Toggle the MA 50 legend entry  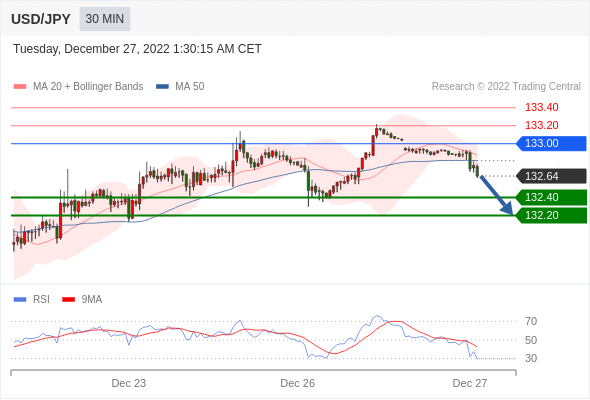(180, 87)
